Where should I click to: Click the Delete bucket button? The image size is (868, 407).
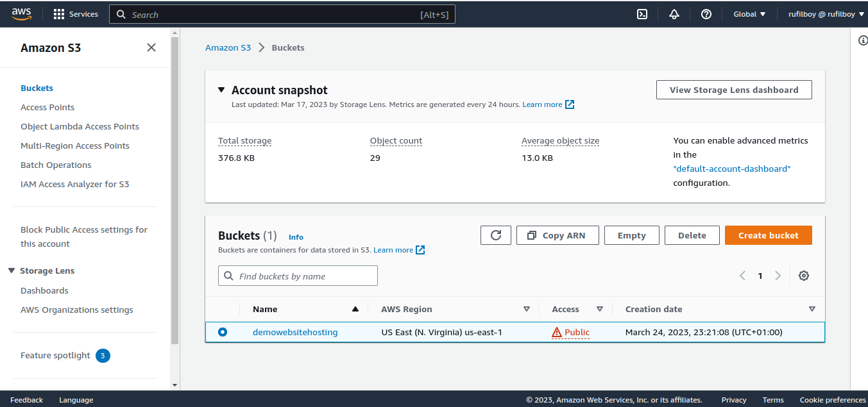click(692, 235)
